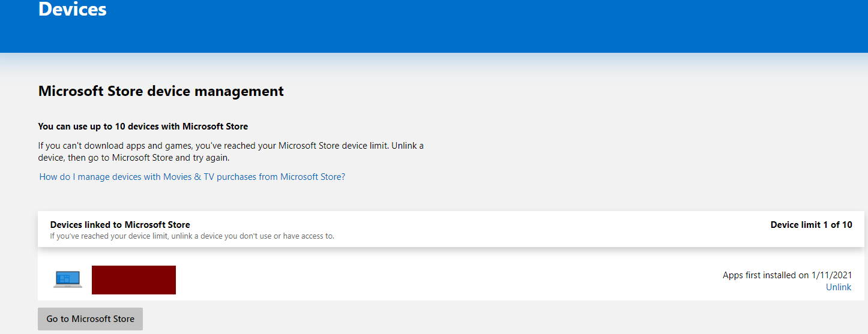Click the 'If you've reached your device limit' note
This screenshot has width=868, height=334.
[x=192, y=236]
